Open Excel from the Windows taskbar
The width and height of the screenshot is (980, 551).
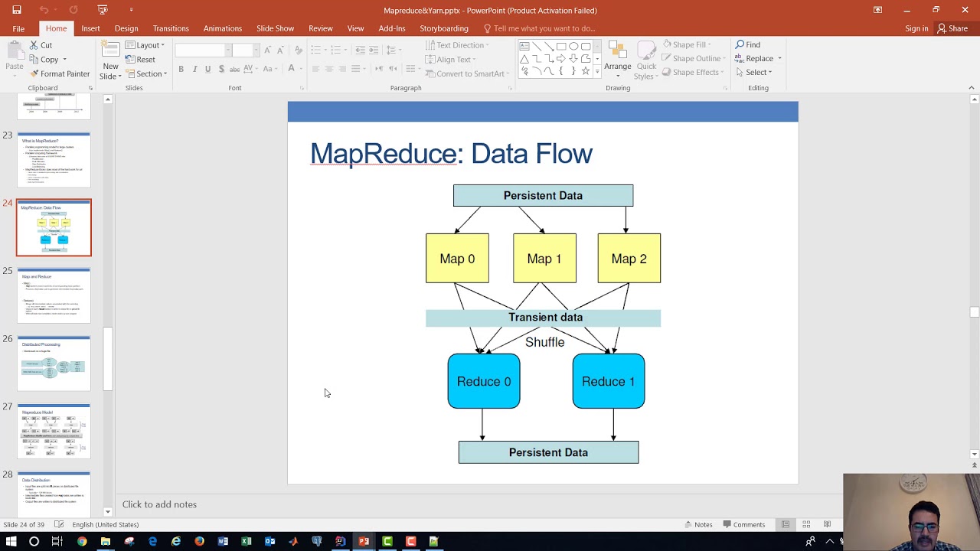click(247, 541)
